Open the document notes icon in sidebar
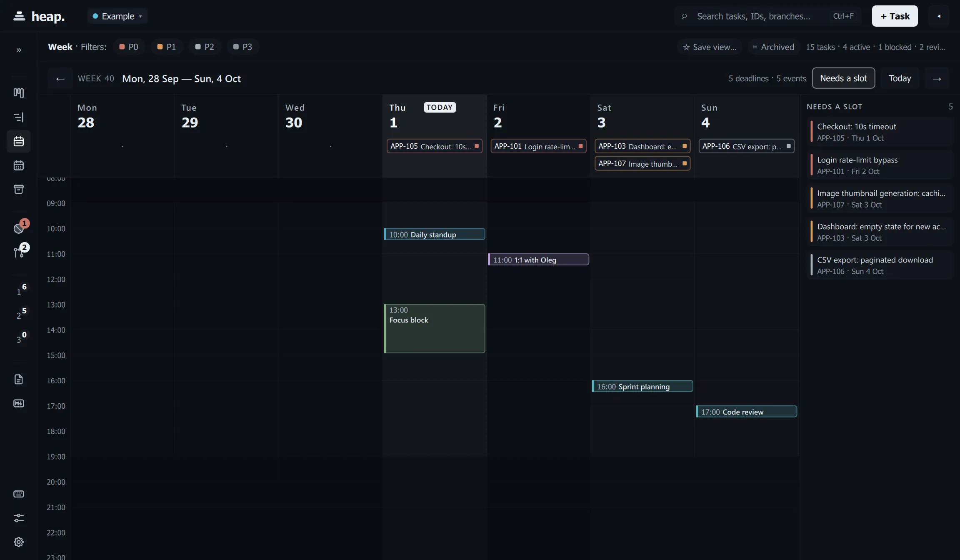Screen dimensions: 960x560 [19, 379]
